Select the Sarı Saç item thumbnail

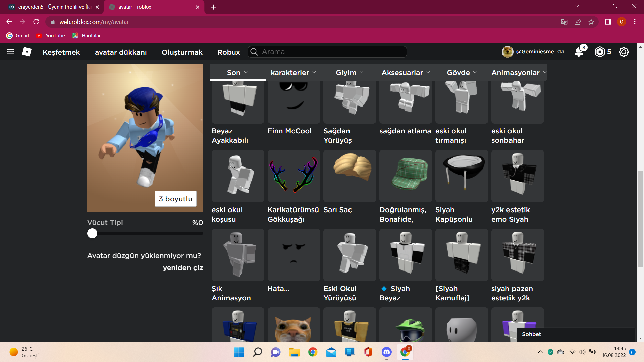(350, 176)
